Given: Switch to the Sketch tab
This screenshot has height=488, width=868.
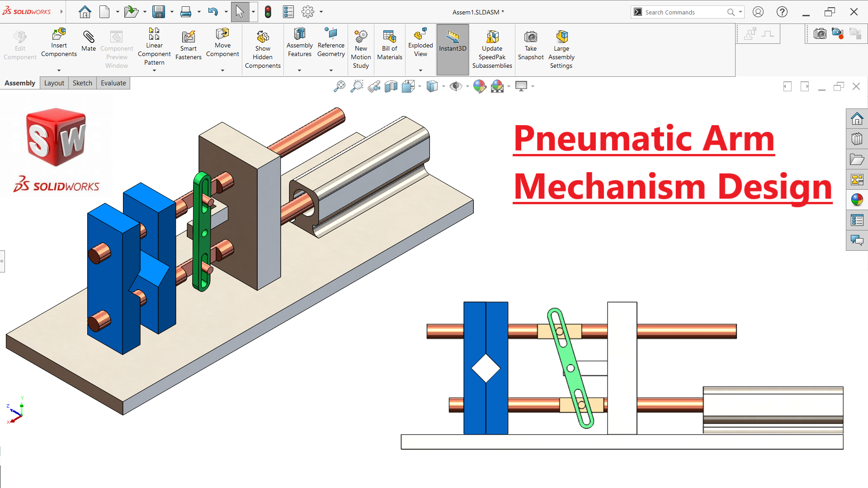Looking at the screenshot, I should pos(82,83).
